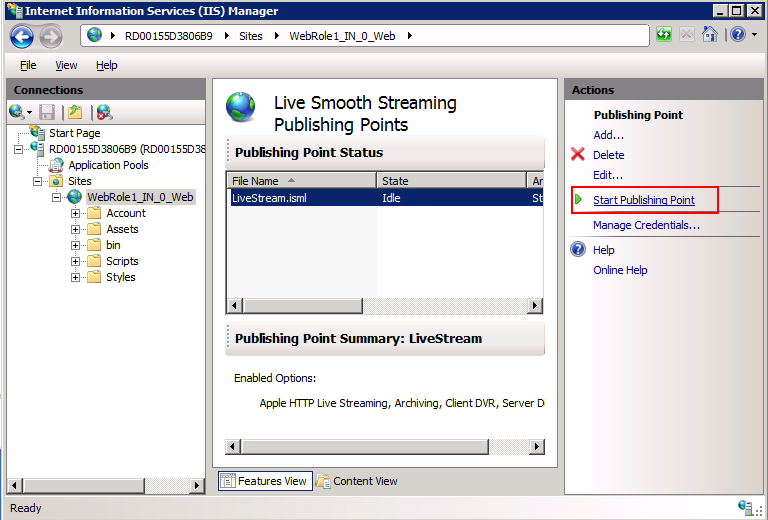Click the Help link in Actions pane
The width and height of the screenshot is (768, 520).
pyautogui.click(x=603, y=250)
